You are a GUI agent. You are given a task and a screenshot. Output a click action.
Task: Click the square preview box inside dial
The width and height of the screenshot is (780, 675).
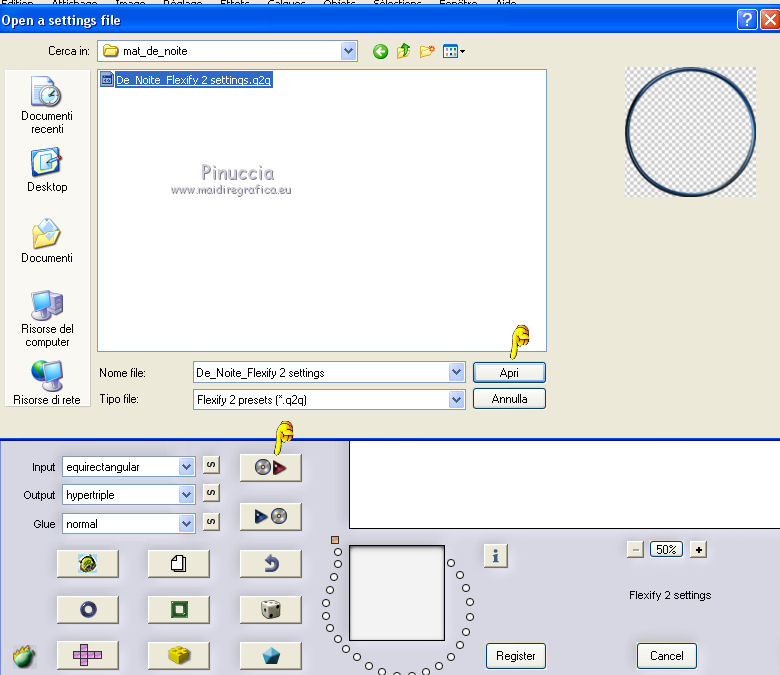tap(396, 593)
